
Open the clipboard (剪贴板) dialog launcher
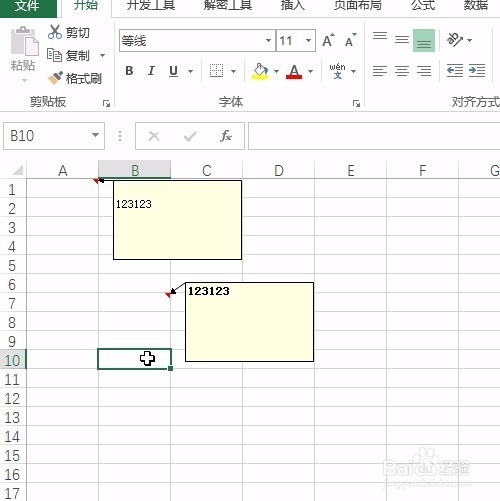coord(106,104)
